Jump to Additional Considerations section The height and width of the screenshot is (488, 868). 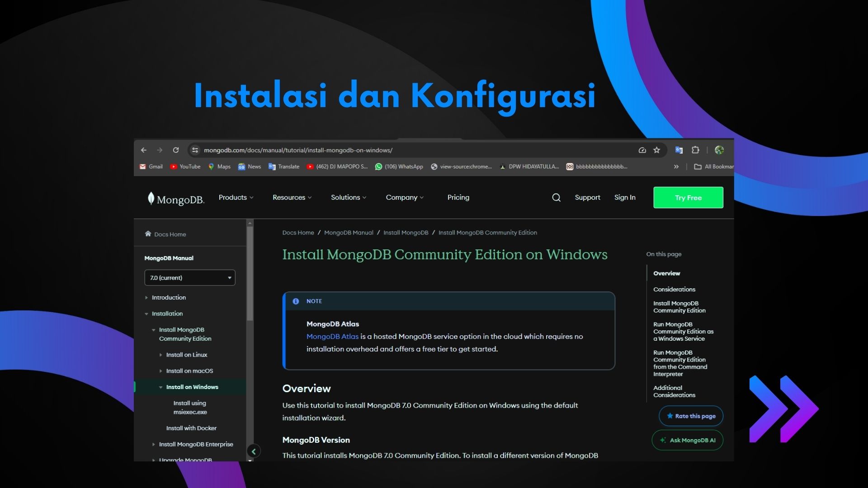pyautogui.click(x=674, y=391)
